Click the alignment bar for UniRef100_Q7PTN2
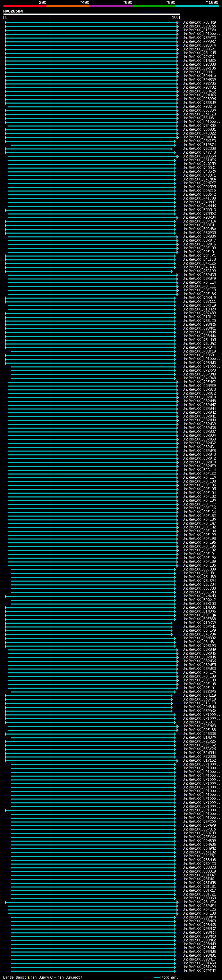Viewport: 222px width, 980px height. 93,971
